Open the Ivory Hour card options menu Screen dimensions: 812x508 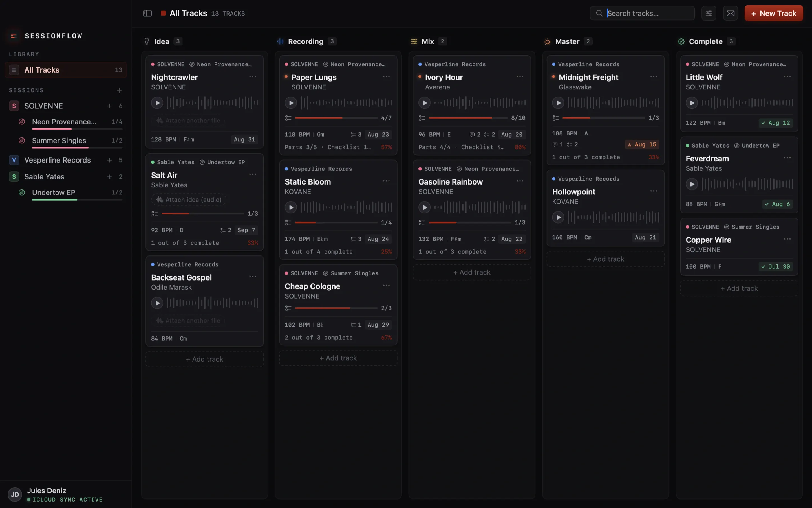[x=520, y=76]
